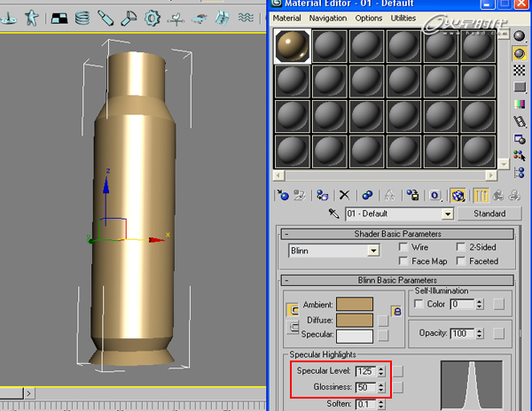Click the Diffuse color swatch
This screenshot has height=411, width=532.
point(355,320)
